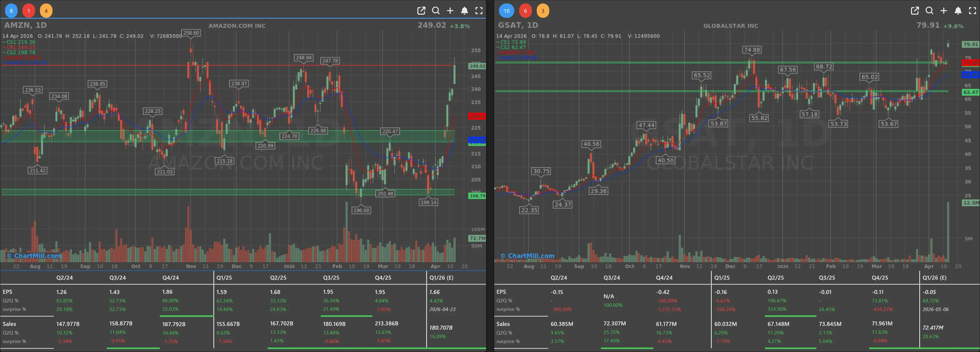
Task: Select Q2/25 column header in GSAT table
Action: pos(775,278)
